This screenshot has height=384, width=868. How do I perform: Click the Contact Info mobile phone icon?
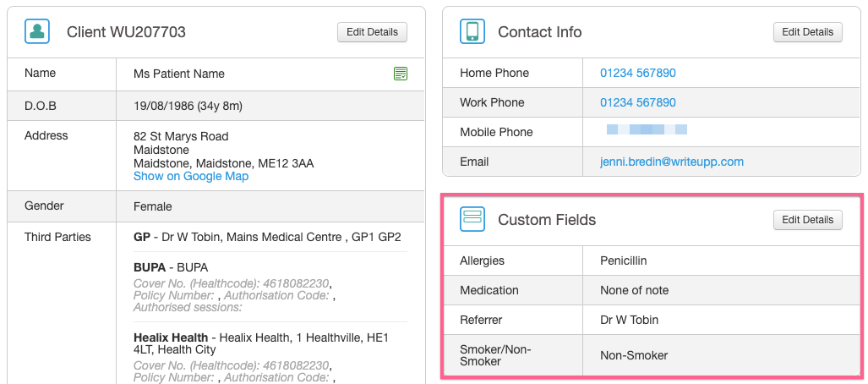(x=472, y=32)
